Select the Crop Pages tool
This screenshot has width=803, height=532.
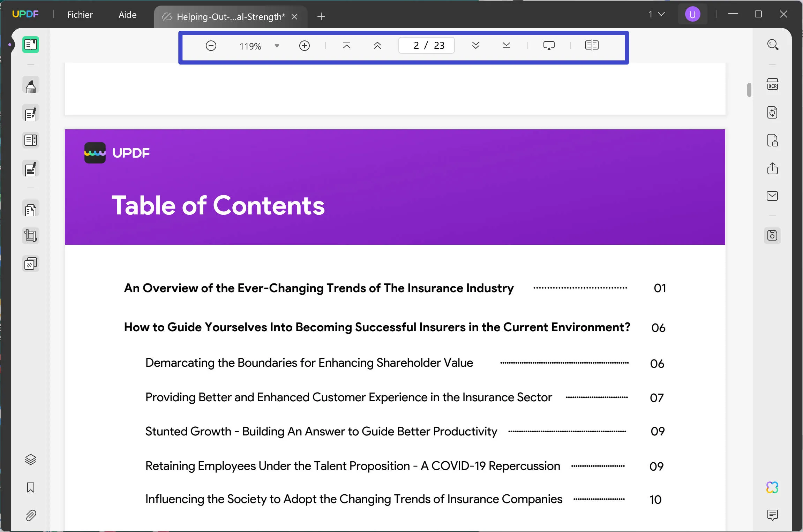tap(31, 236)
